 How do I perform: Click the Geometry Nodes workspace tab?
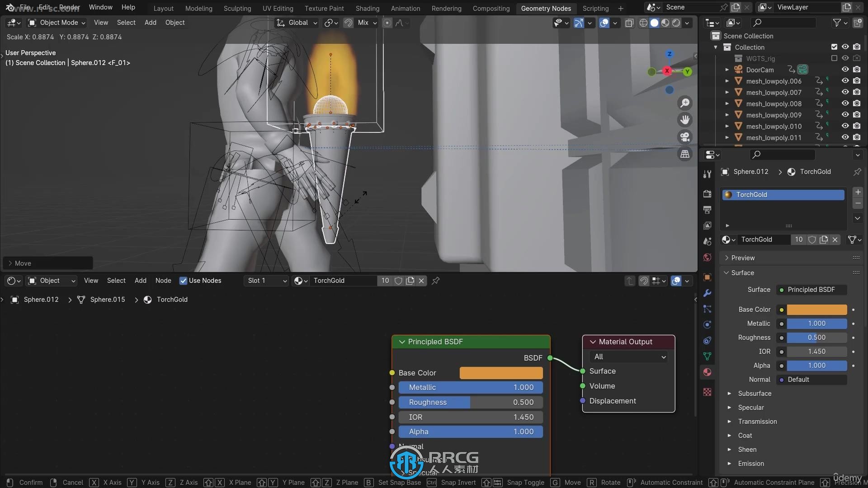click(x=545, y=8)
